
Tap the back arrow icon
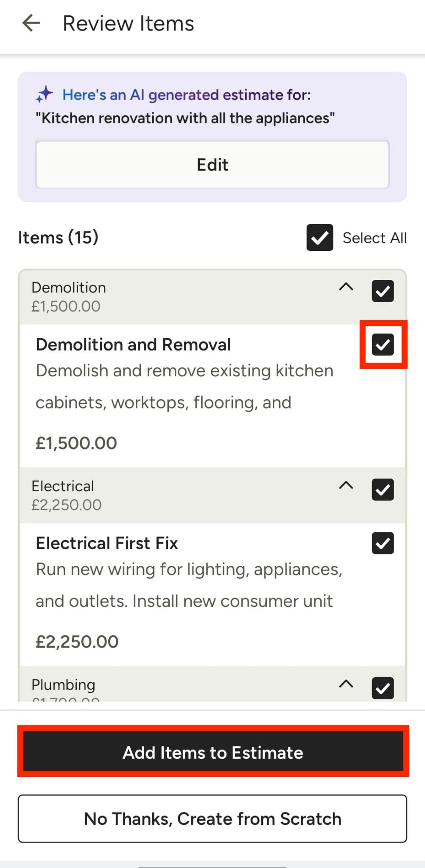(31, 23)
